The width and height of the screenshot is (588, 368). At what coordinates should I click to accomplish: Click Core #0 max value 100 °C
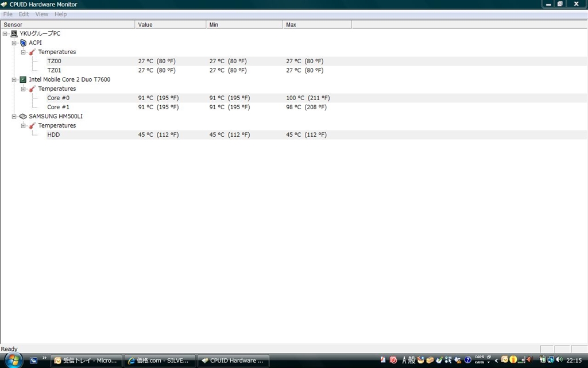[x=308, y=98]
